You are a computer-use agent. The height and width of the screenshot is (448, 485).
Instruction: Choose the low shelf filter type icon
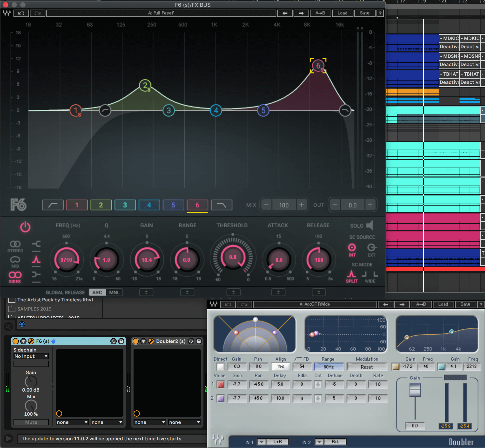tap(36, 244)
